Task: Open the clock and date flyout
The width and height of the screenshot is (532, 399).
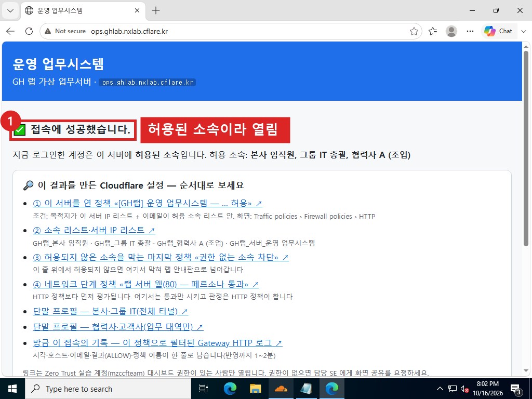Action: click(488, 389)
